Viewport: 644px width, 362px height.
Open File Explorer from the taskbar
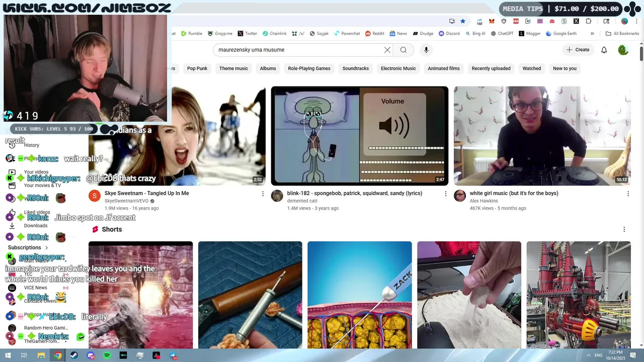pyautogui.click(x=41, y=355)
